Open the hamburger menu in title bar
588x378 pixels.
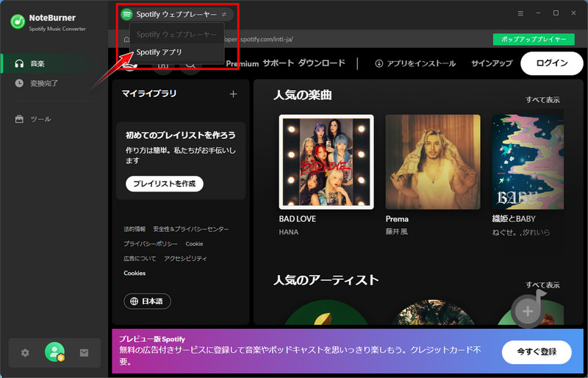[x=520, y=13]
